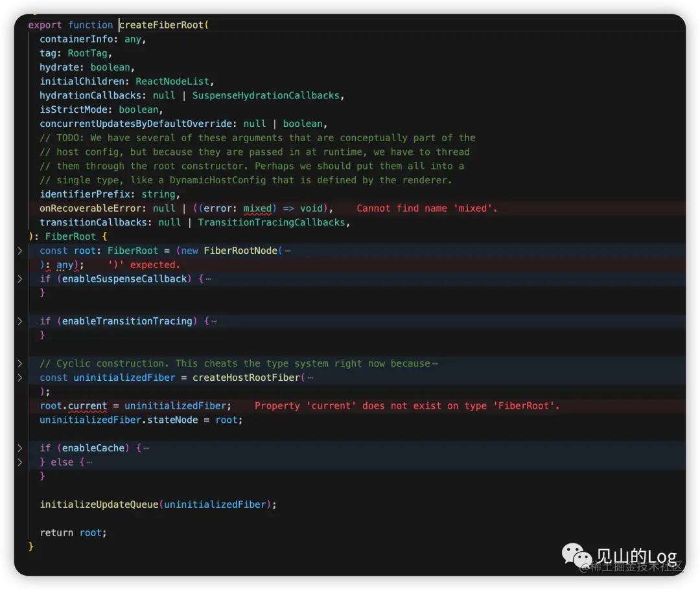Click 'onRecoverableError' parameter
Screen dimensions: 700x590
tap(91, 209)
